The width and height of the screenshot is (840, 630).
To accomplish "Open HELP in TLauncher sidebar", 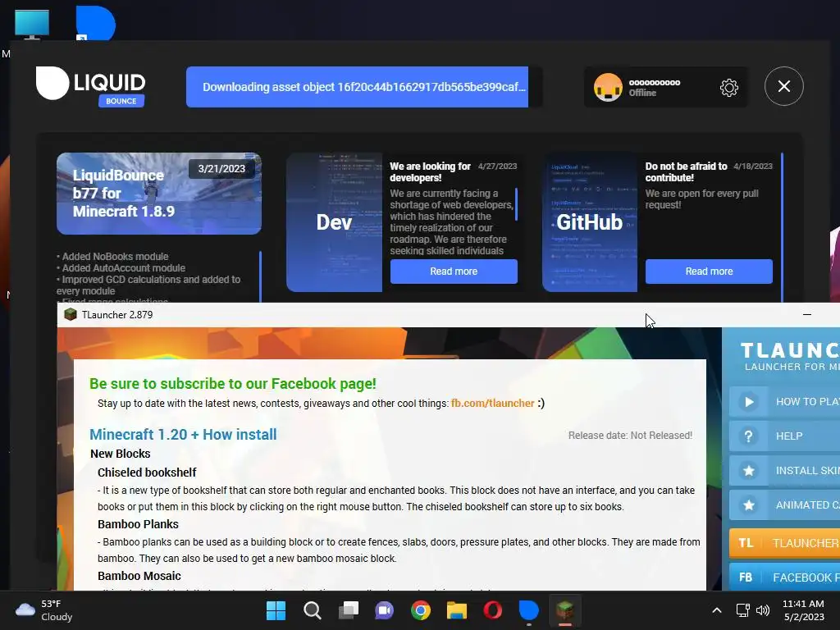I will [784, 436].
